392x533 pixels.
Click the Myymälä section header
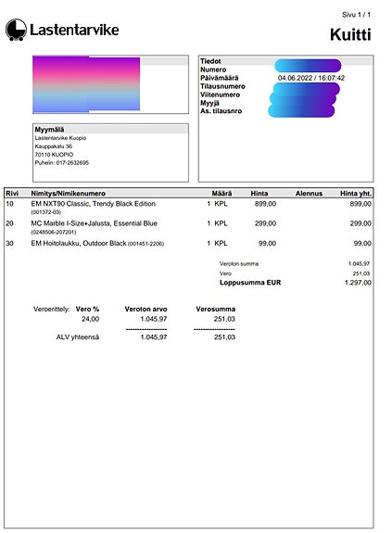49,130
